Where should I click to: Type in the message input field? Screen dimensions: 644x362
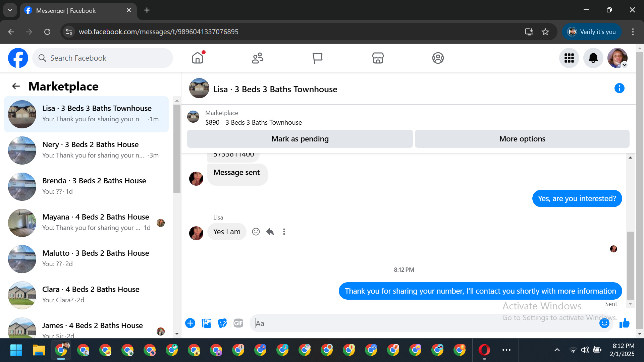[x=423, y=323]
